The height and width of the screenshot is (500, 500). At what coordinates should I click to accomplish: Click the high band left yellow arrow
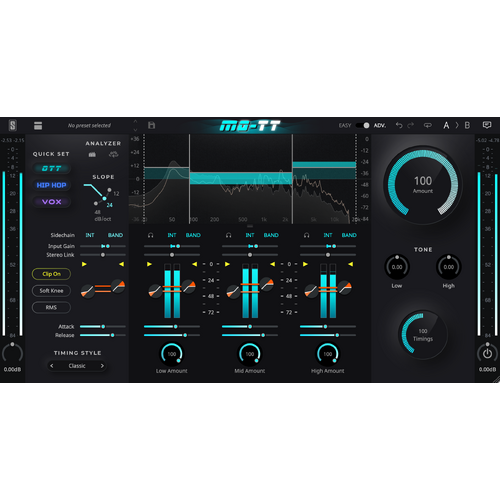[x=305, y=264]
